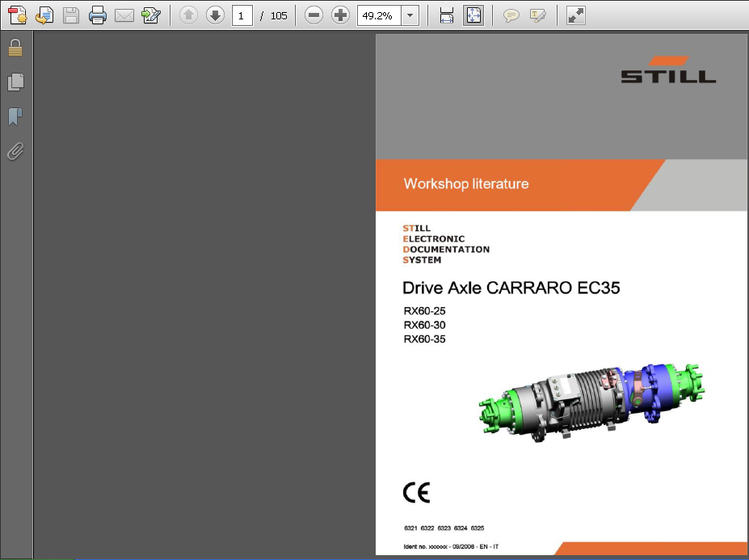Click the '6321 6322 6323 6324 6325' text

(x=444, y=528)
